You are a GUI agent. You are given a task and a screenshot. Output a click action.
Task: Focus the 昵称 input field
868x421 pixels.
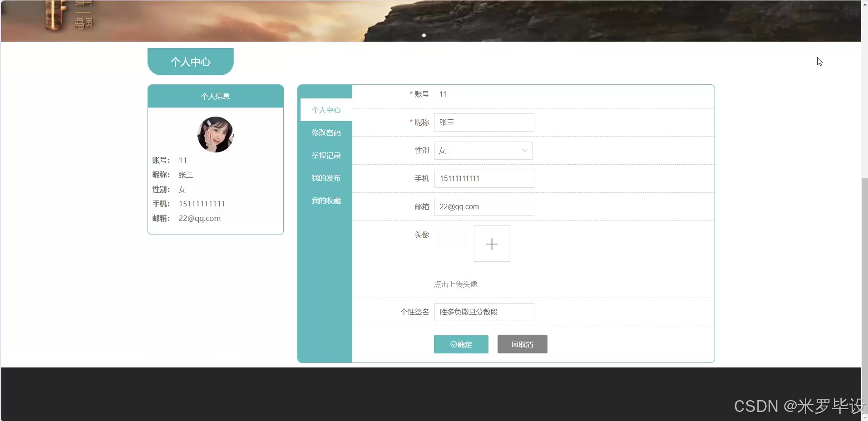(x=484, y=122)
